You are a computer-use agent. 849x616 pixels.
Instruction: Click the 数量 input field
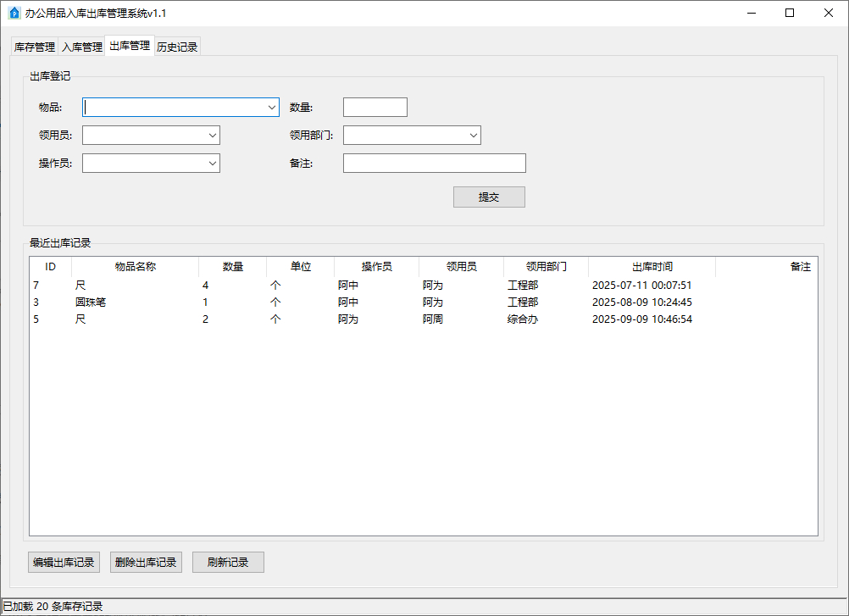[375, 108]
